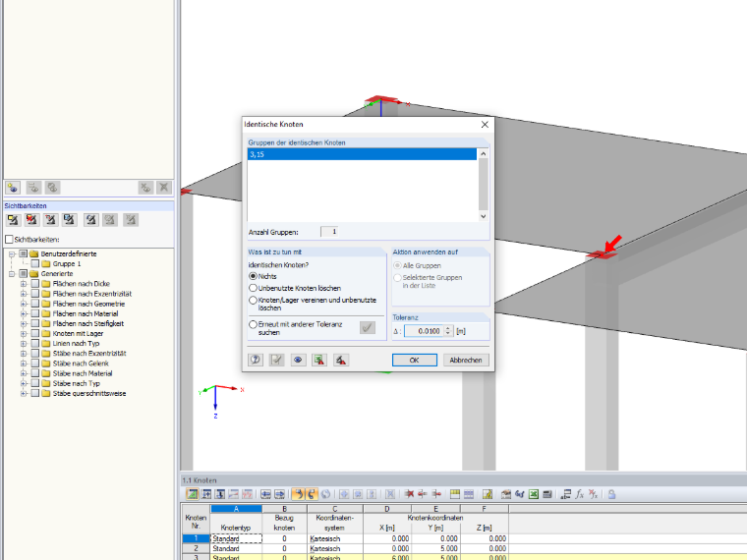Click the Y [m] value 5.000 in row 2

tap(435, 548)
